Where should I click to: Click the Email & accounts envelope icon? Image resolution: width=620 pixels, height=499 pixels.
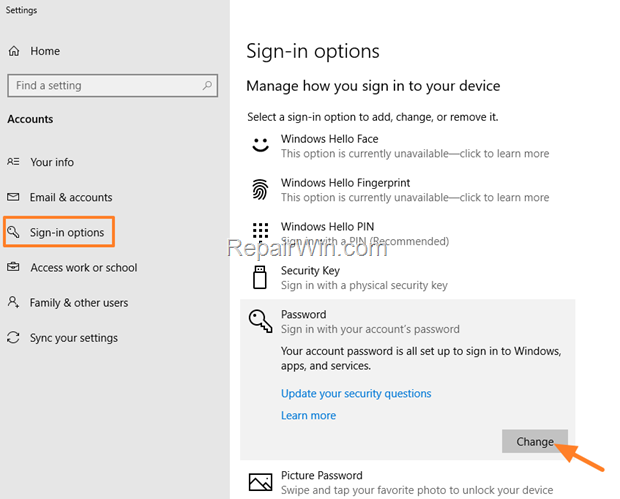click(13, 197)
